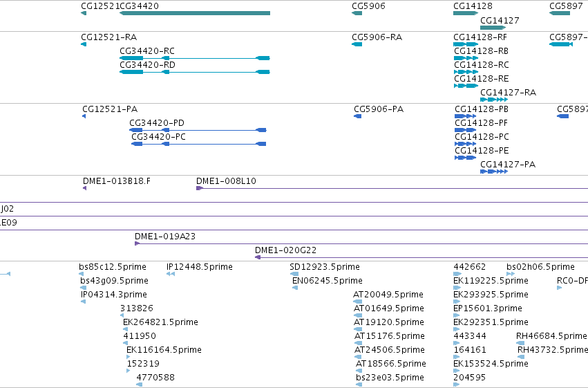Select the 164161 EST feature
Viewport: 588px width, 388px height.
pos(457,357)
